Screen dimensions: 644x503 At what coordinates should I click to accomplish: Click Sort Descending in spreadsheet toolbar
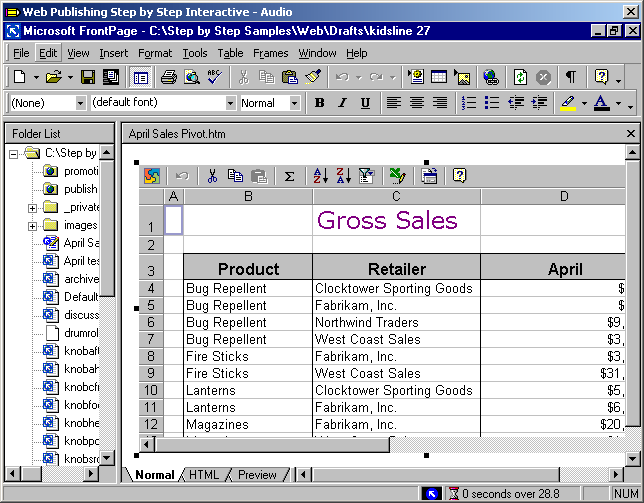coord(343,176)
